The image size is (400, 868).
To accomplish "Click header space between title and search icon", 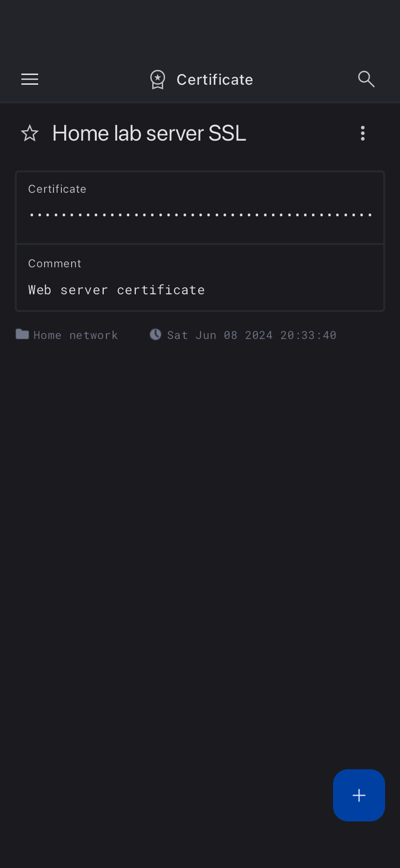I will tap(305, 80).
